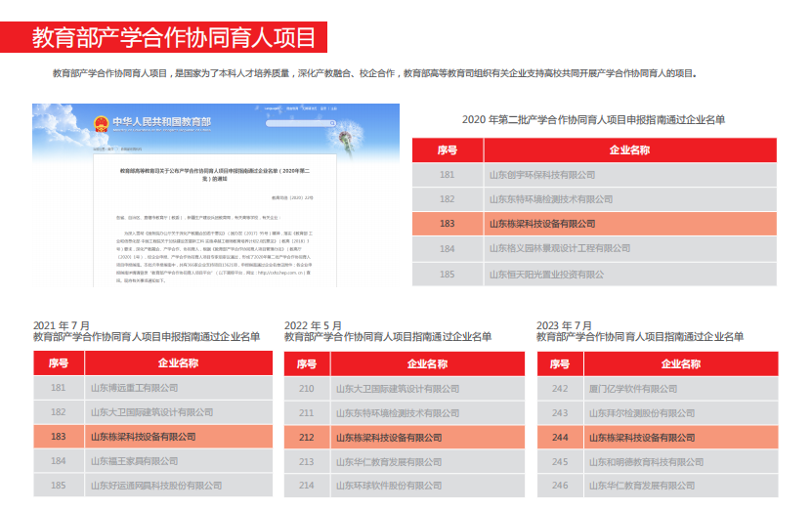This screenshot has height=510, width=812.
Task: Click serial number 242
Action: [x=560, y=388]
